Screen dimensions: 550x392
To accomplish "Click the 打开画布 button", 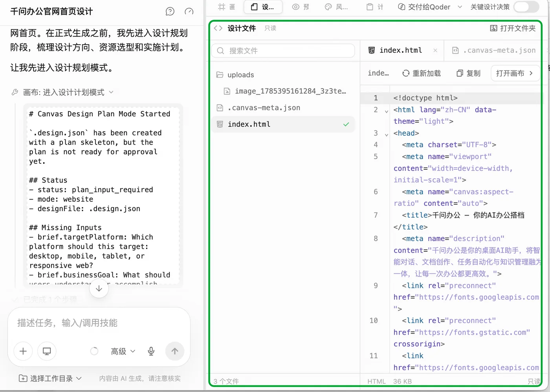I will coord(515,73).
